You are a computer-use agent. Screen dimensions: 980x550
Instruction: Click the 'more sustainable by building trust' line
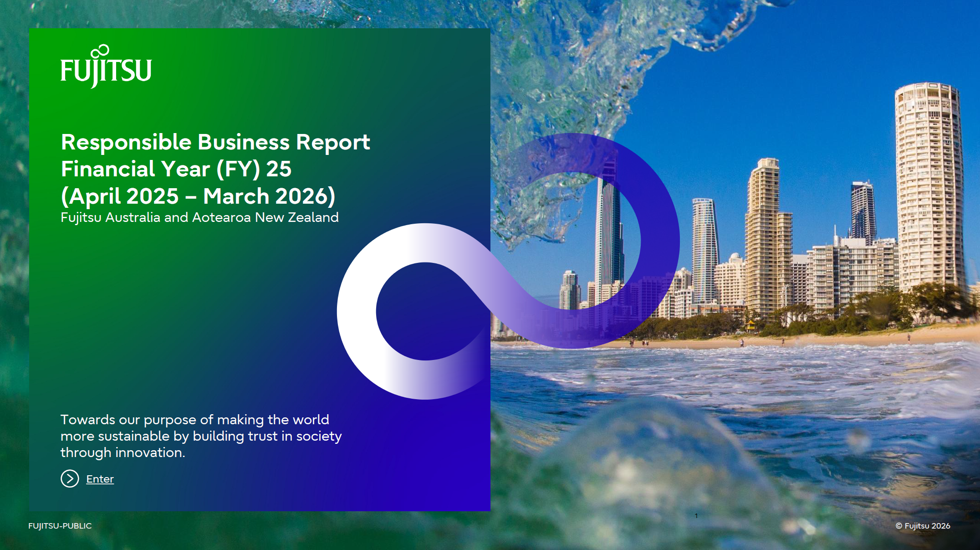tap(201, 437)
